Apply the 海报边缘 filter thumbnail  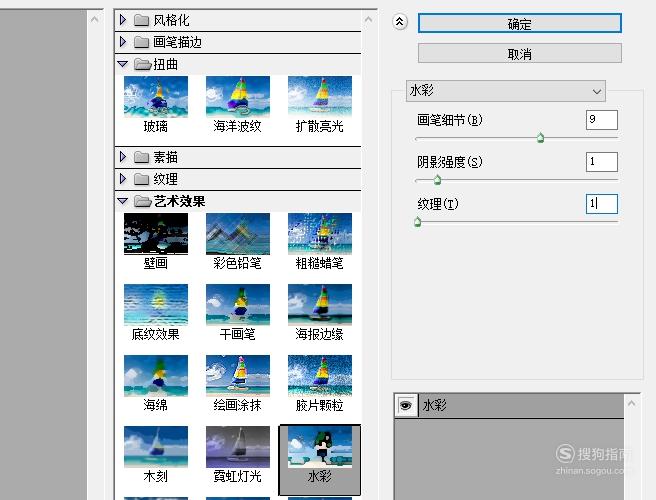(320, 305)
